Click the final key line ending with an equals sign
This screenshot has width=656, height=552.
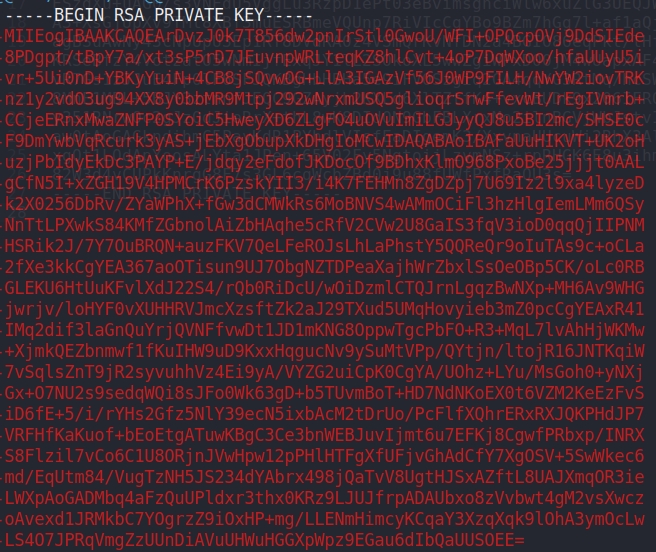264,540
